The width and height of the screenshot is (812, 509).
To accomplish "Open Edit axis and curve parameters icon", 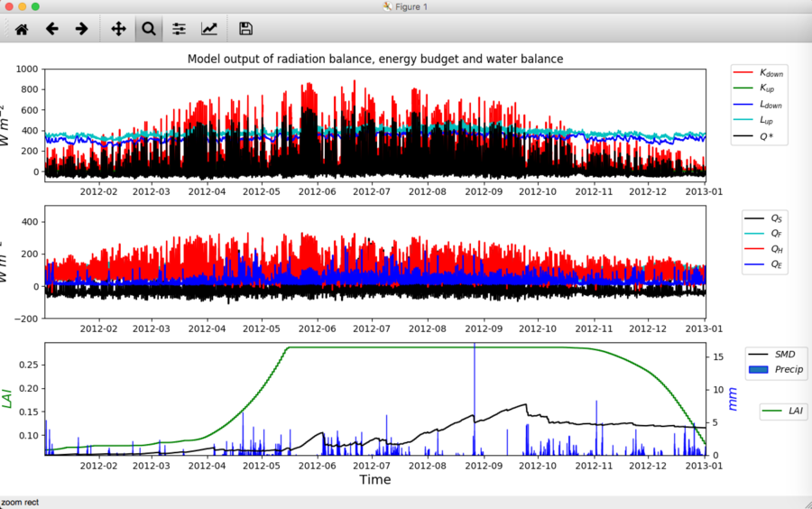I will pyautogui.click(x=208, y=29).
